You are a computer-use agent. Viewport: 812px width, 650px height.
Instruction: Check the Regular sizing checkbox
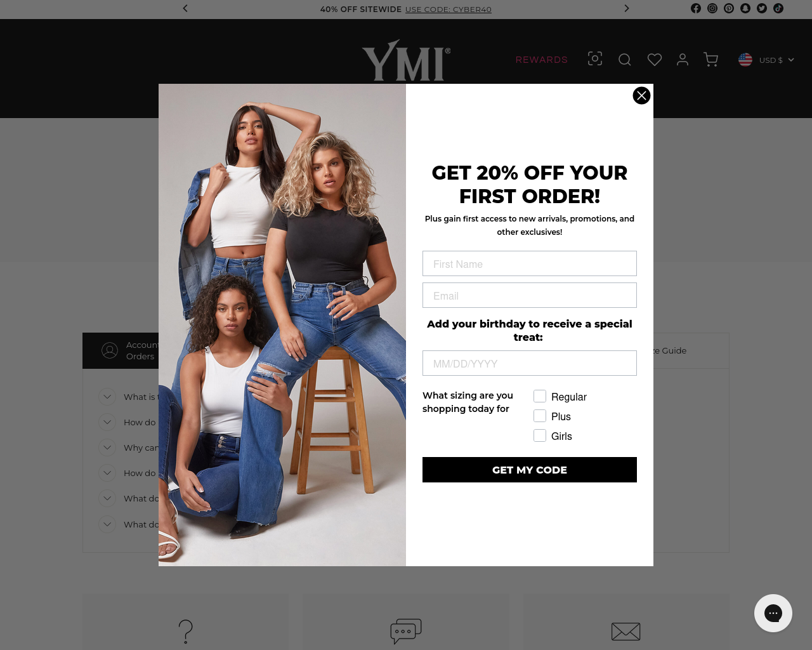[540, 396]
